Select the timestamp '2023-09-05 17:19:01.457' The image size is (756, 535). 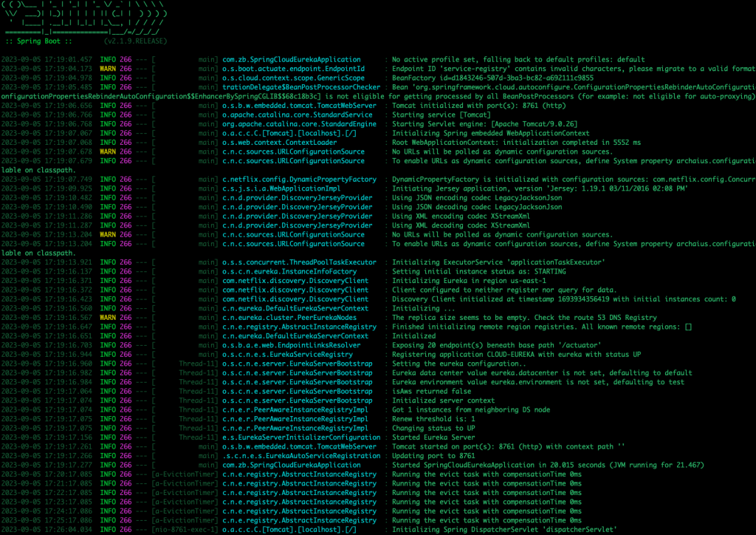[47, 59]
